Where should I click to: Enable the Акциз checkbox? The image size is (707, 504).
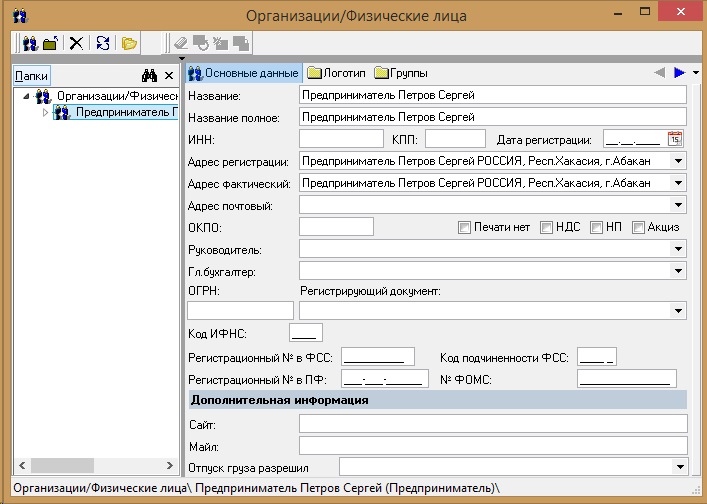[x=638, y=227]
